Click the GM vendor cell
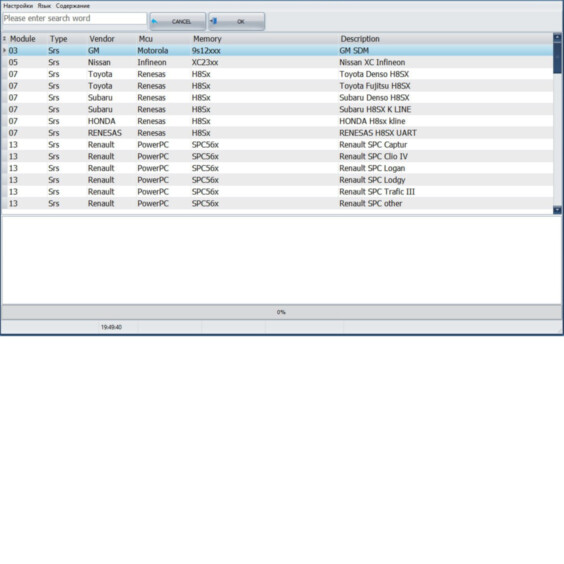 [94, 51]
